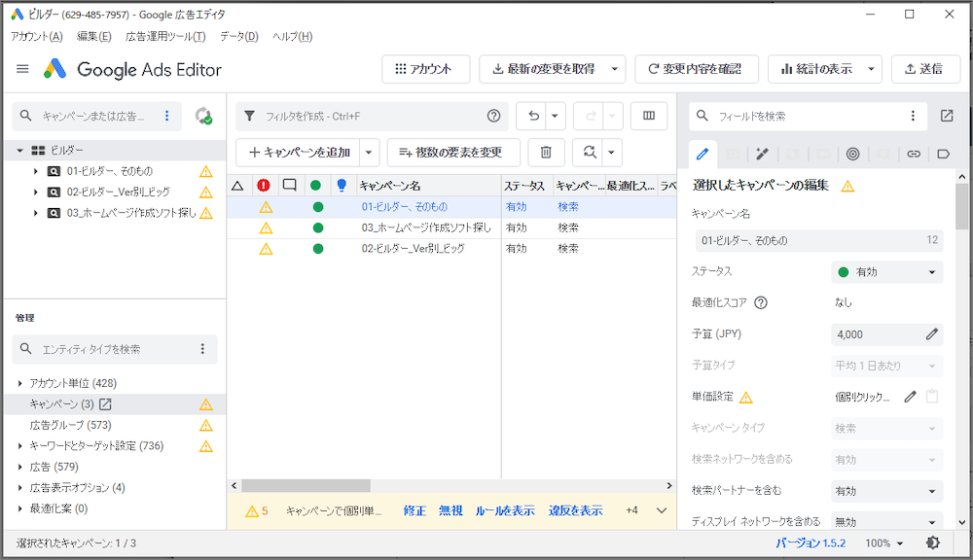Open field search three-dot options menu
This screenshot has width=973, height=560.
coord(913,116)
